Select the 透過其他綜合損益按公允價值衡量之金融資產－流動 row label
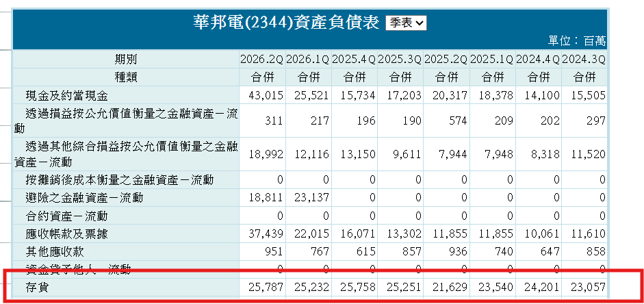 click(x=126, y=155)
